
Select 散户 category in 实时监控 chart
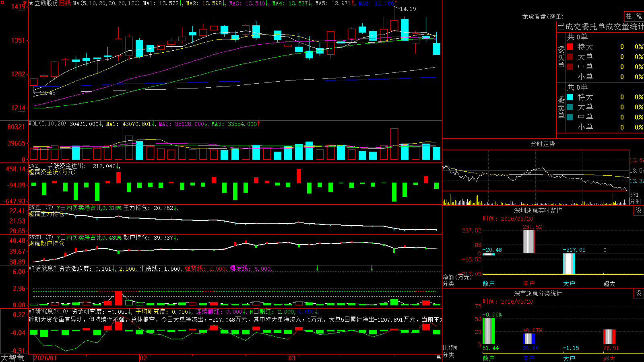click(x=489, y=284)
